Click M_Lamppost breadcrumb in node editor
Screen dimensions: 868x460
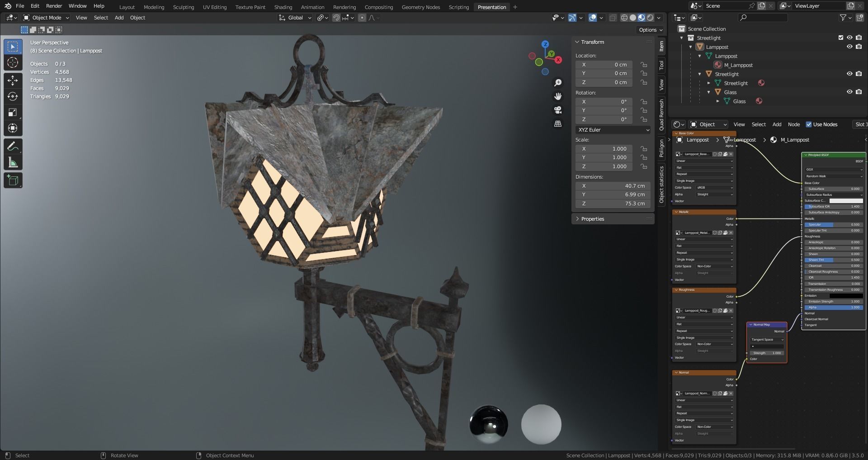pos(794,140)
